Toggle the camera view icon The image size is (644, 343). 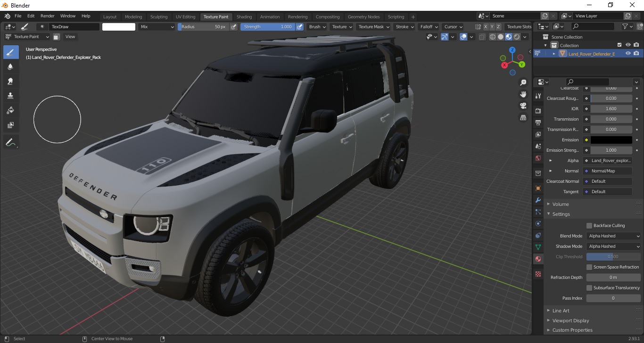tap(523, 106)
